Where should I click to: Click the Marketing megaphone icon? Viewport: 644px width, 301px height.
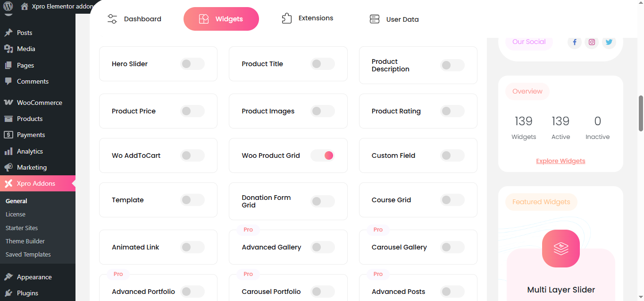pos(8,167)
